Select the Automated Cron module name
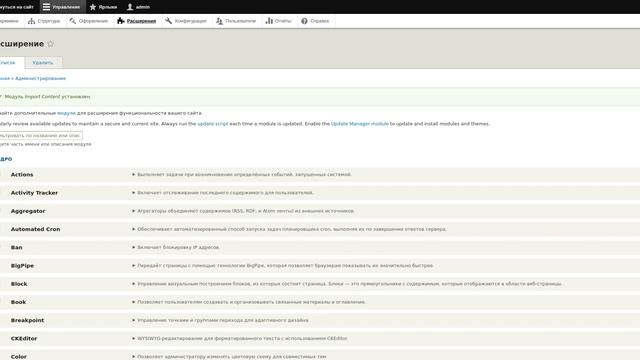Screen dimensions: 640x360 point(36,229)
